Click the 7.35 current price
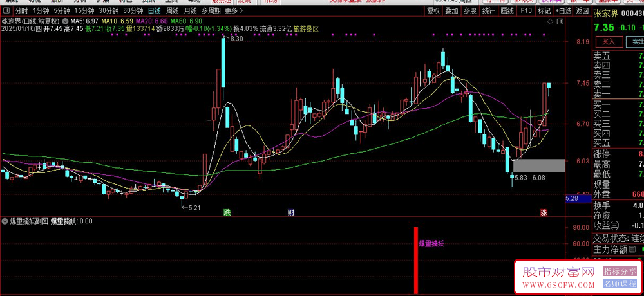 click(604, 28)
